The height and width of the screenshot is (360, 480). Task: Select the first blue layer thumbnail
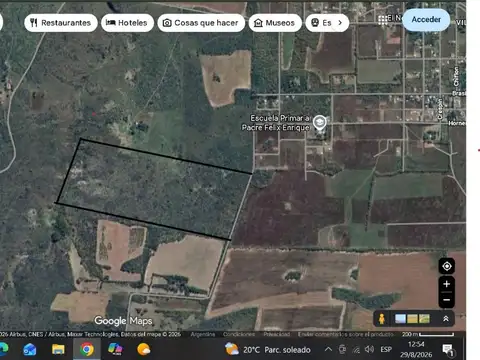pos(400,319)
